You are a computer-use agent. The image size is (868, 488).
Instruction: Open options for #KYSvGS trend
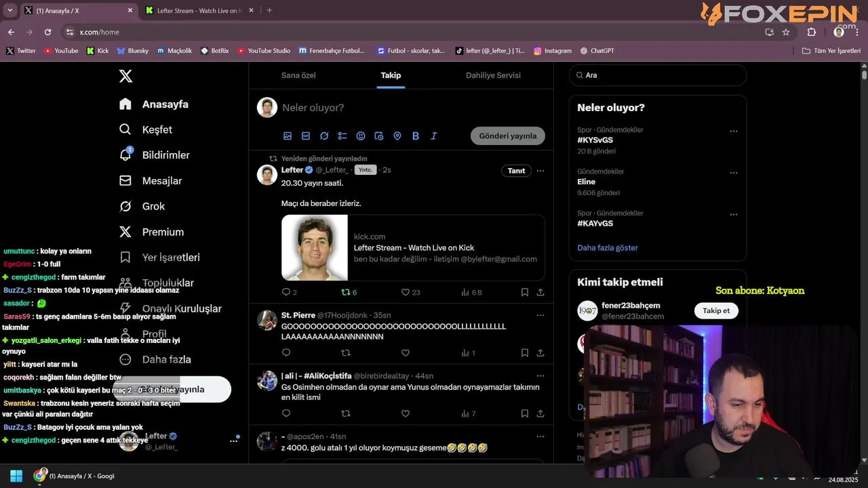[x=734, y=131]
